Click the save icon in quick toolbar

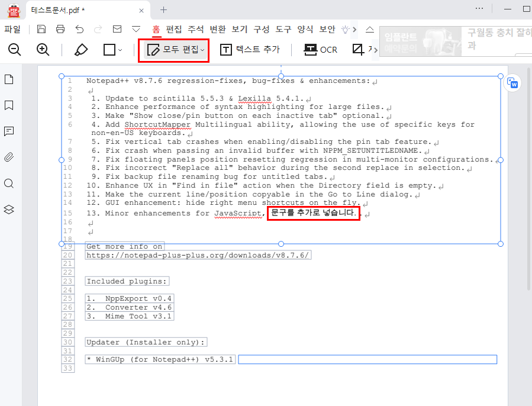click(41, 29)
